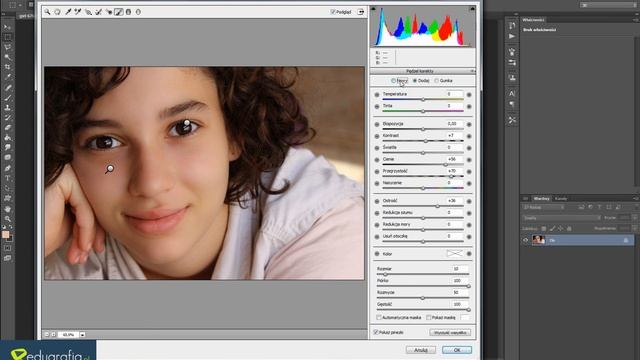640x360 pixels.
Task: Click the plus icon right of Przejrzystość
Action: [469, 171]
